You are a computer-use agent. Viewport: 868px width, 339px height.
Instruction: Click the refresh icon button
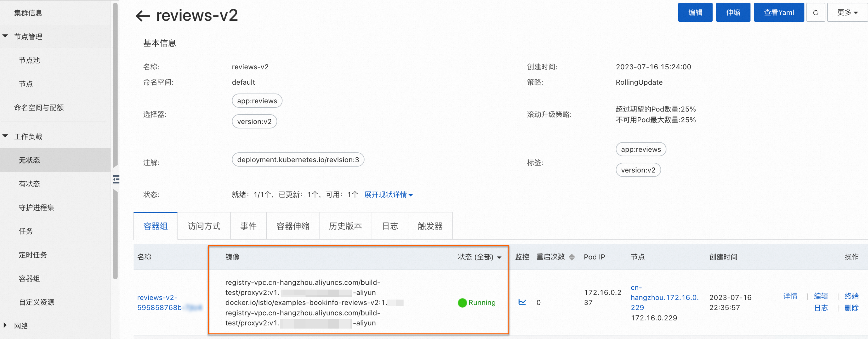pyautogui.click(x=815, y=12)
